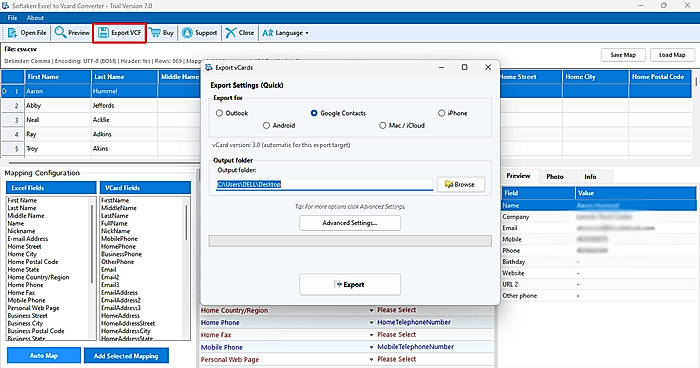This screenshot has height=368, width=700.
Task: Click the Open File toolbar icon
Action: coord(12,33)
